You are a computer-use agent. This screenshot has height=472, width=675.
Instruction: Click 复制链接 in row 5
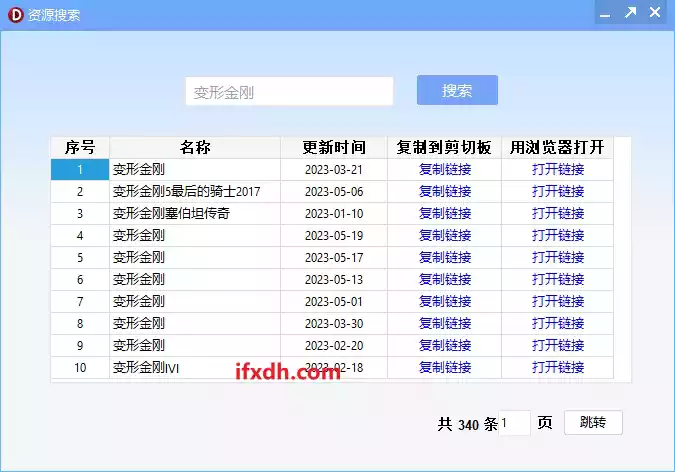[445, 258]
